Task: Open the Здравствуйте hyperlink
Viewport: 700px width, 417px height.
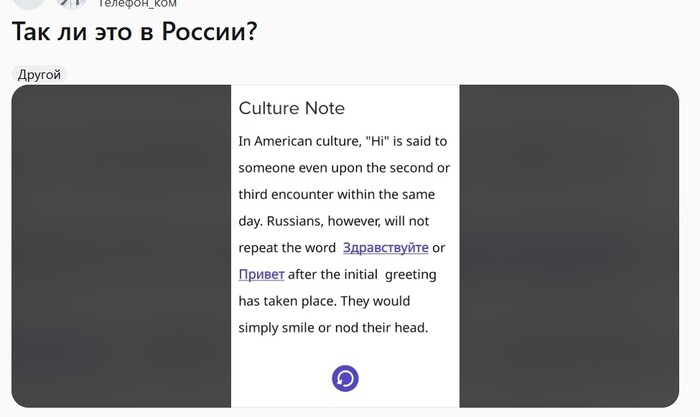Action: coord(386,248)
